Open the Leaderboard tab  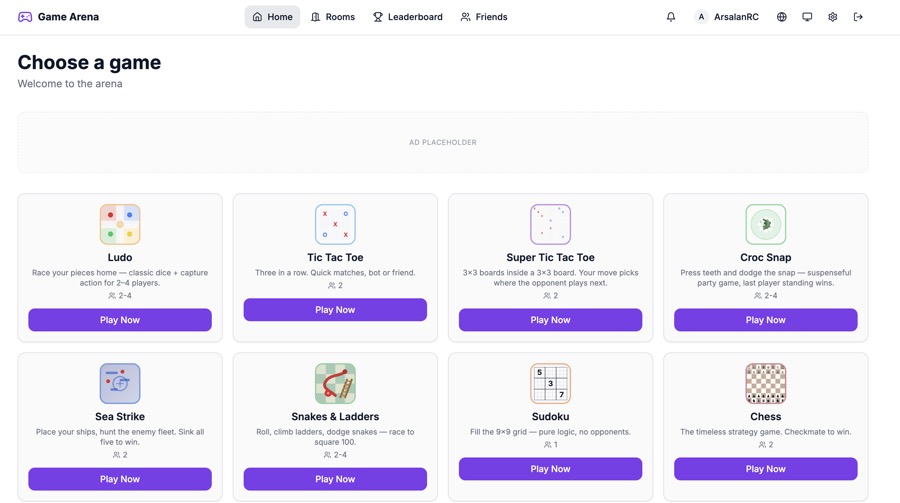pyautogui.click(x=408, y=17)
